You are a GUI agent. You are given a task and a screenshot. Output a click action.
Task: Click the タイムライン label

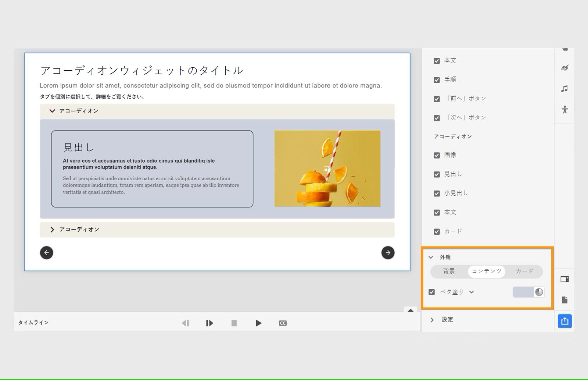coord(33,323)
